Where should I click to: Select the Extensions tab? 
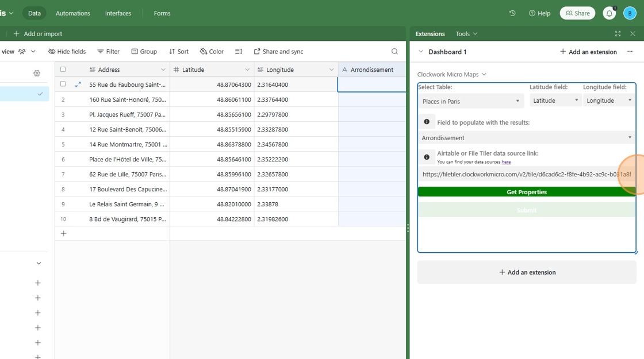430,34
